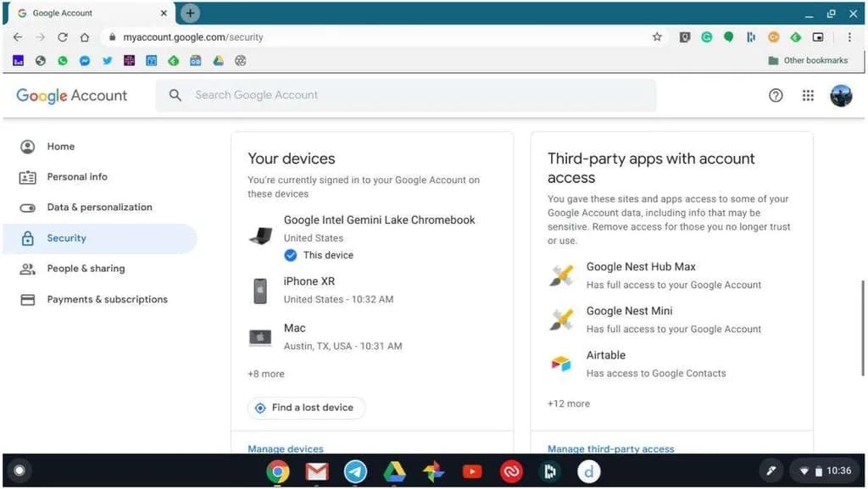Image resolution: width=868 pixels, height=489 pixels.
Task: Expand the +8 more devices list
Action: [x=266, y=374]
